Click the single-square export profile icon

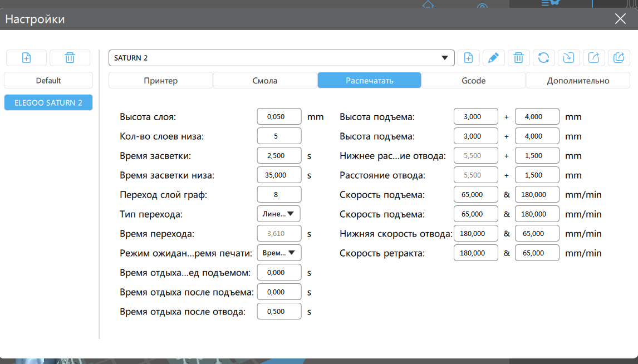(594, 58)
